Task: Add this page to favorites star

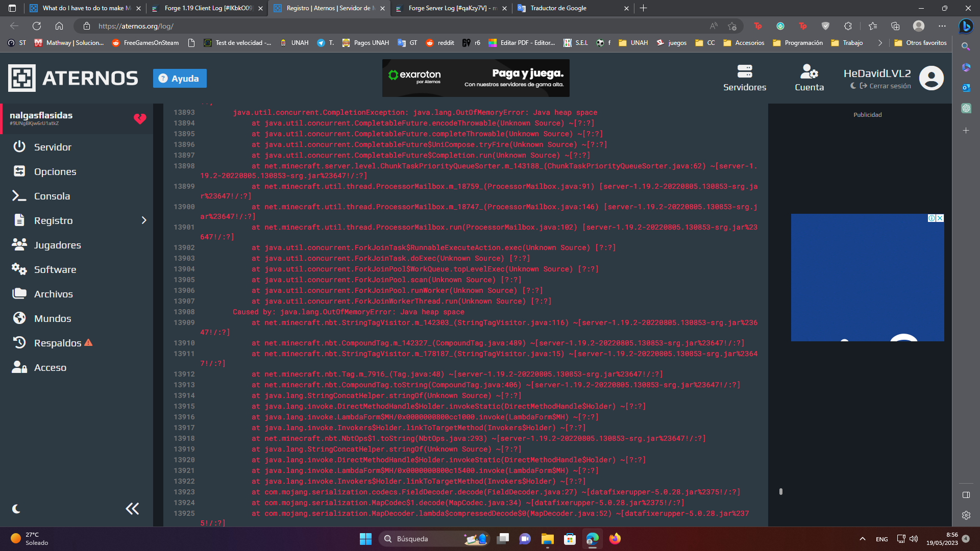Action: 732,26
